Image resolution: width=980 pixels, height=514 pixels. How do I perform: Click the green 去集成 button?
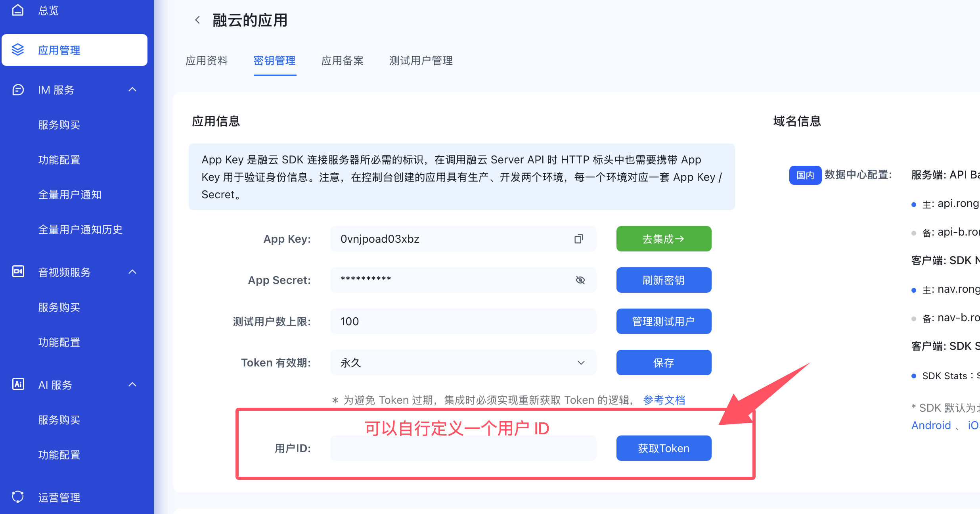pos(664,239)
